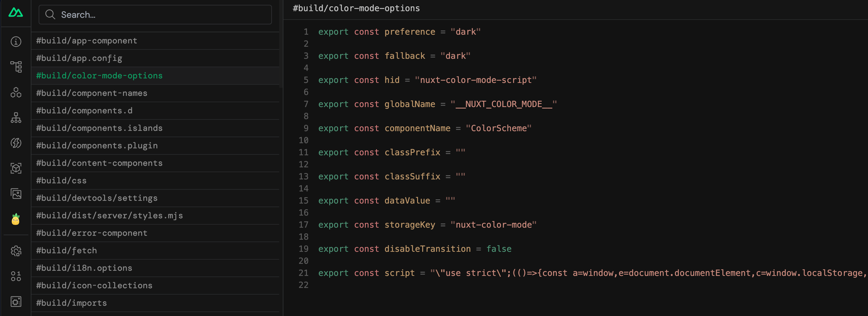Click the "nuxt-color-mode-script" string value
This screenshot has width=868, height=316.
coord(475,80)
